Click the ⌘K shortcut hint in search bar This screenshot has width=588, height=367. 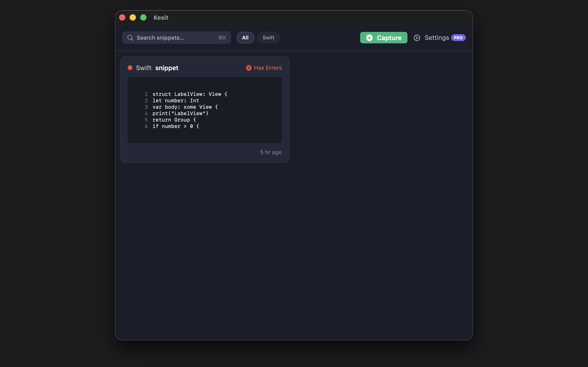222,38
